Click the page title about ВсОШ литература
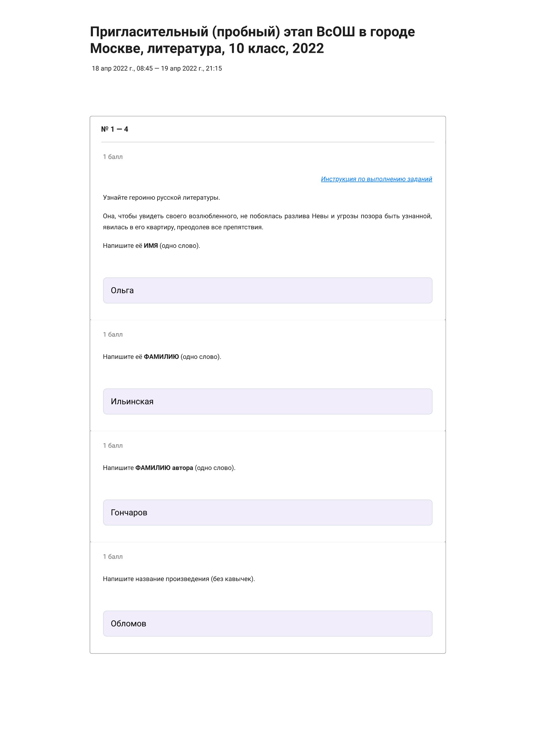This screenshot has height=756, width=534. click(x=252, y=40)
